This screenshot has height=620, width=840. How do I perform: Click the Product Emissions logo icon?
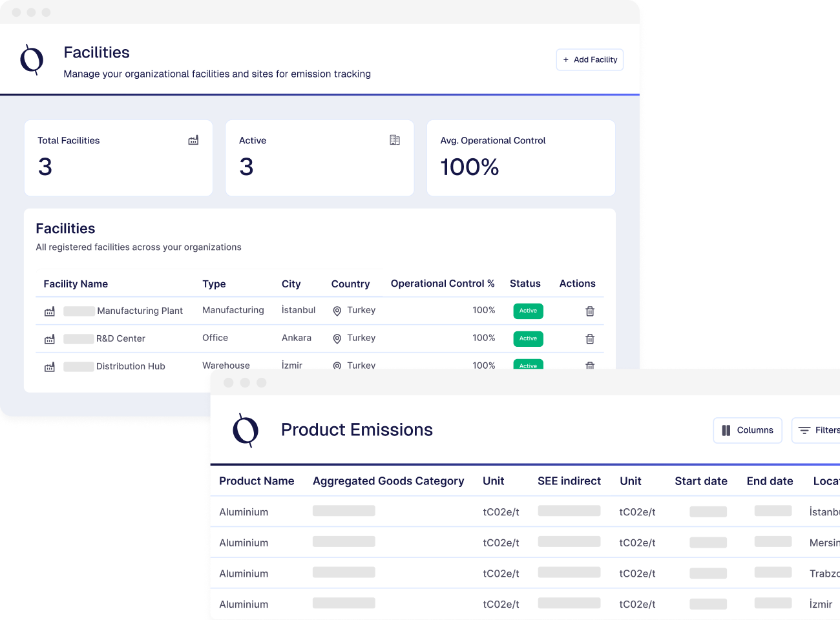coord(246,430)
